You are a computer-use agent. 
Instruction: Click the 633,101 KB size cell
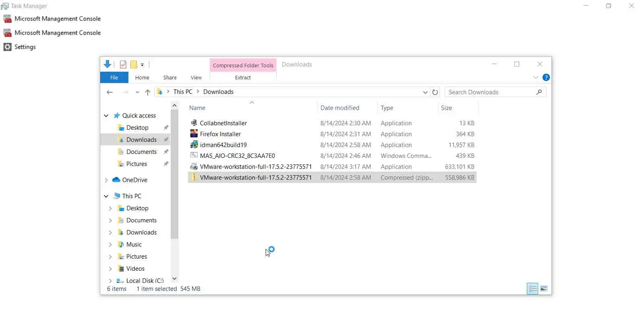459,166
